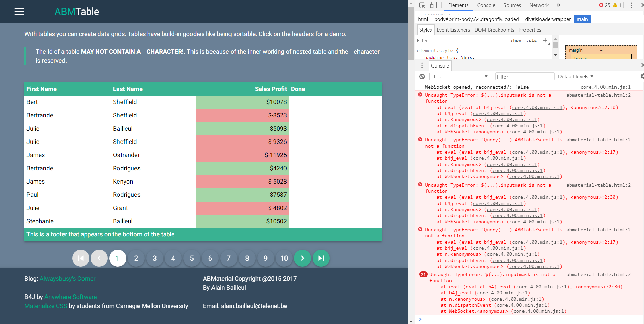Screen dimensions: 644x324
Task: Click the table footer text row
Action: click(203, 234)
